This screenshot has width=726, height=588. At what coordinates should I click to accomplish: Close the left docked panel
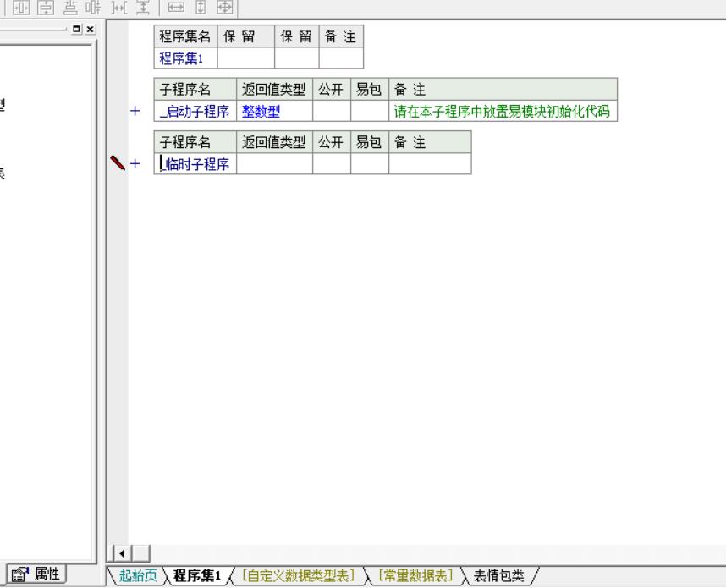click(91, 29)
